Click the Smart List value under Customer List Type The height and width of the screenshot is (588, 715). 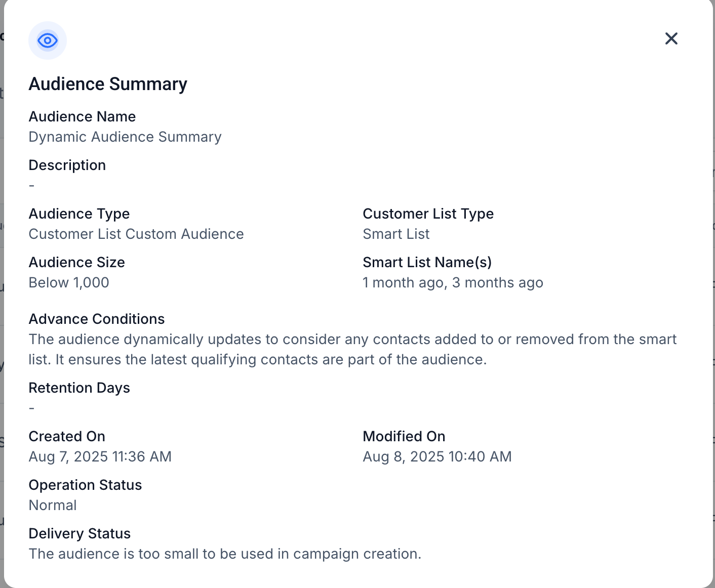(x=396, y=234)
